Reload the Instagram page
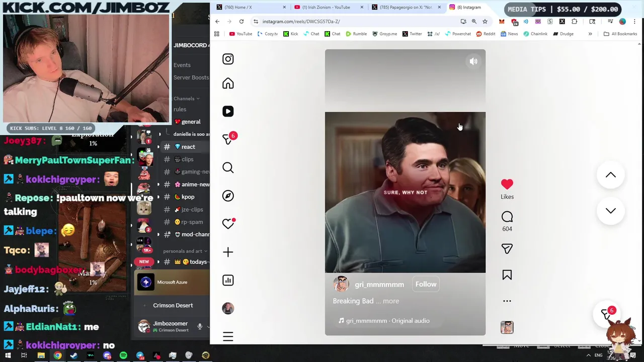Viewport: 644px width, 362px height. click(x=242, y=21)
